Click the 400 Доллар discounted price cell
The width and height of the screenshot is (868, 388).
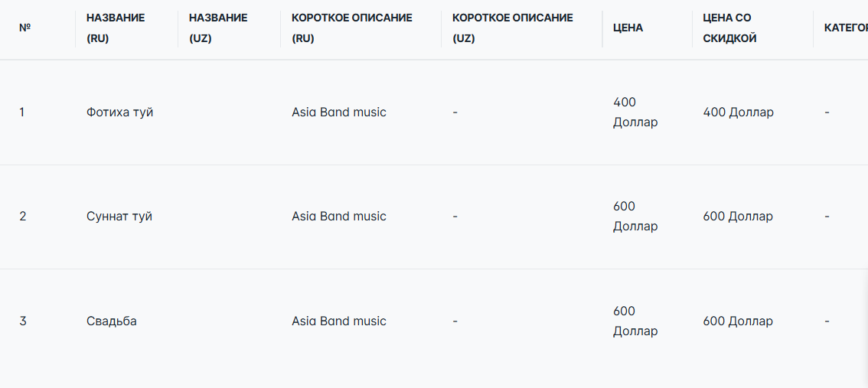click(x=738, y=112)
